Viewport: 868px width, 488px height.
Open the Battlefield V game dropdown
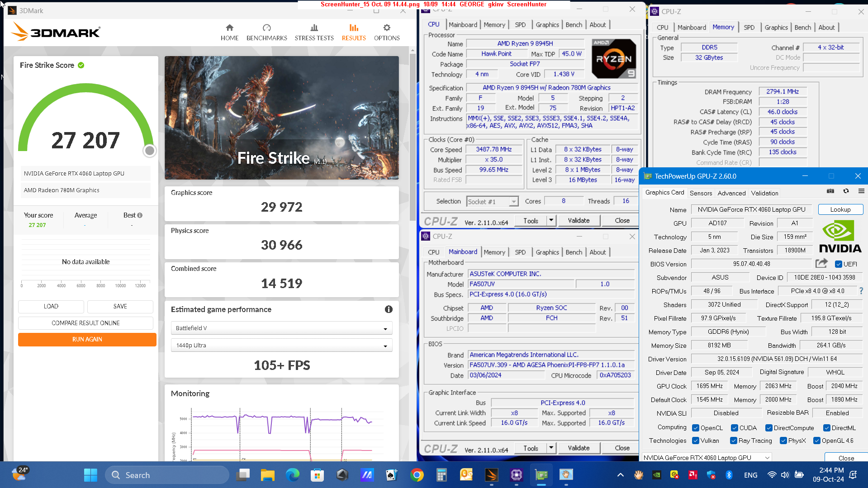tap(281, 328)
